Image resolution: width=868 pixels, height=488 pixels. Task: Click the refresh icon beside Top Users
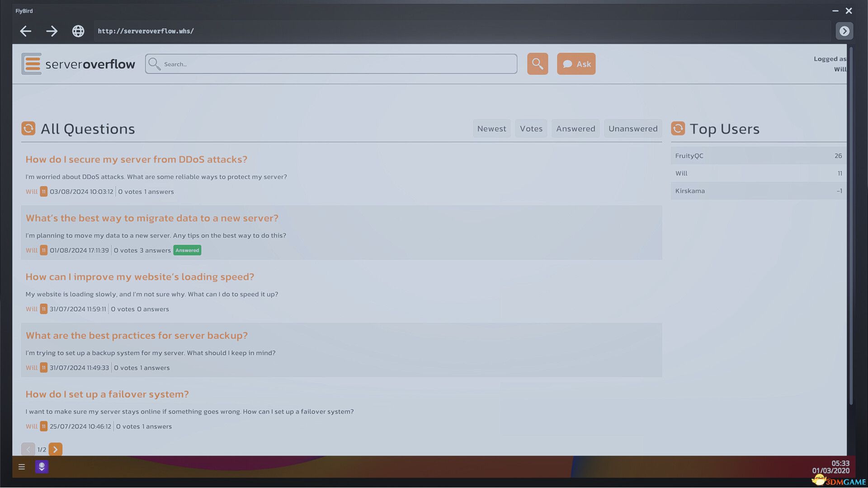pyautogui.click(x=678, y=128)
